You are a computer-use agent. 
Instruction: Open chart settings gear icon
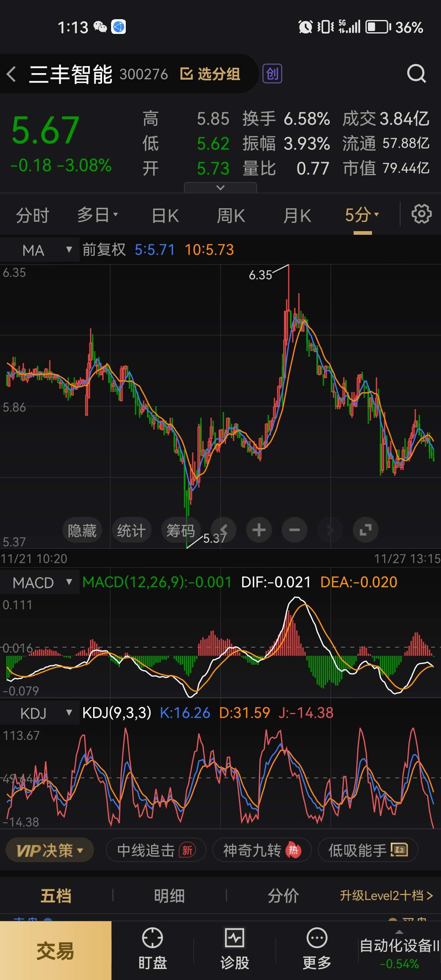[421, 214]
